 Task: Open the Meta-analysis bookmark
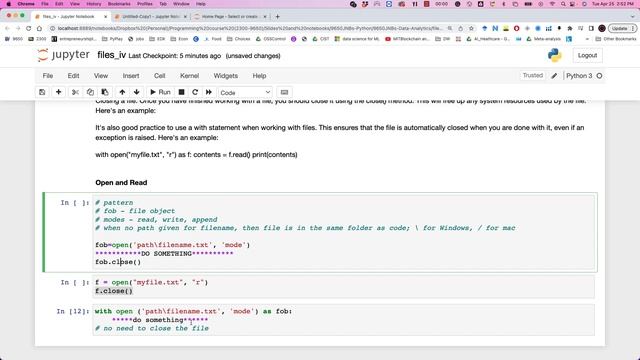pos(544,39)
